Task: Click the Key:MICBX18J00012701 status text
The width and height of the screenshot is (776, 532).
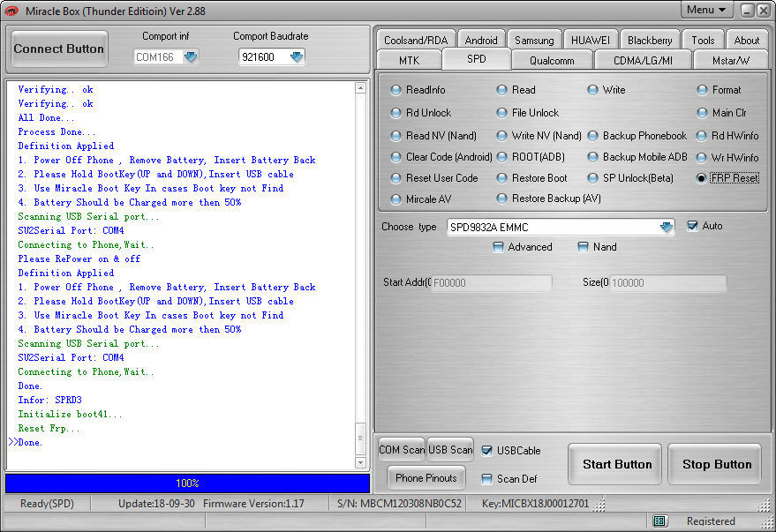Action: tap(536, 503)
